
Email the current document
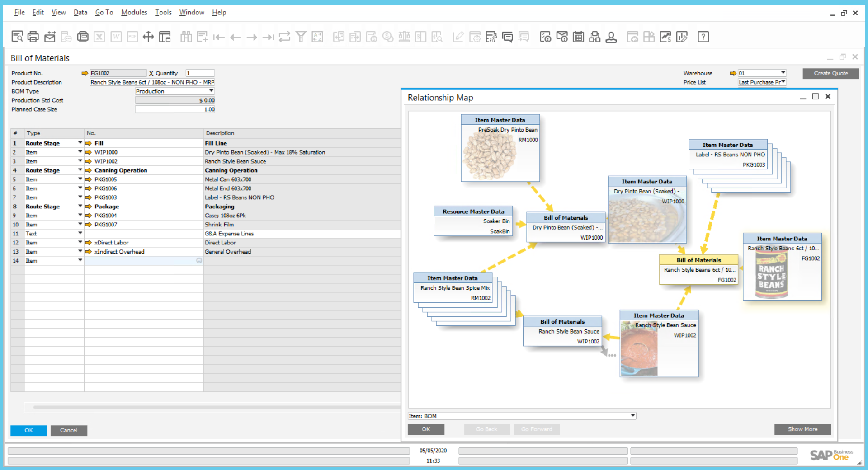click(50, 37)
